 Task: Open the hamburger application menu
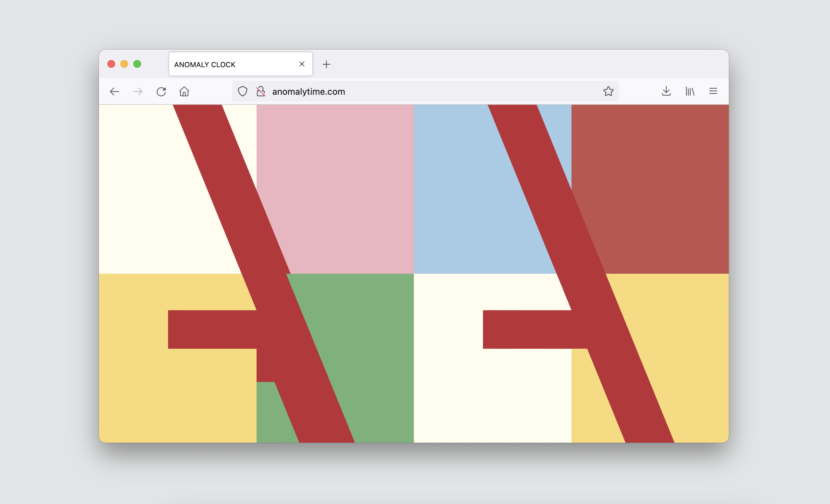coord(713,91)
